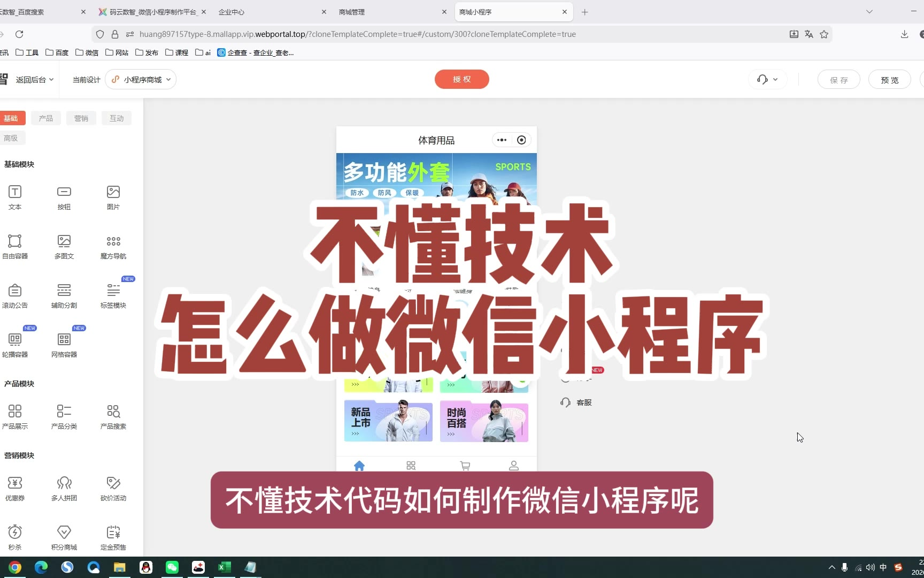Open the browser downloads icon
This screenshot has width=924, height=578.
tap(904, 34)
